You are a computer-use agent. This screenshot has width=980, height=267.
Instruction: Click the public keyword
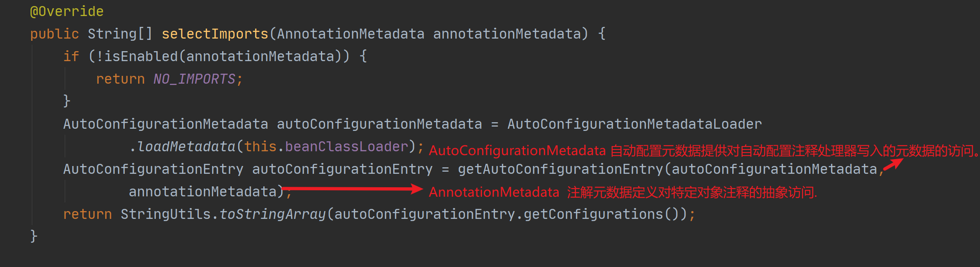point(55,34)
